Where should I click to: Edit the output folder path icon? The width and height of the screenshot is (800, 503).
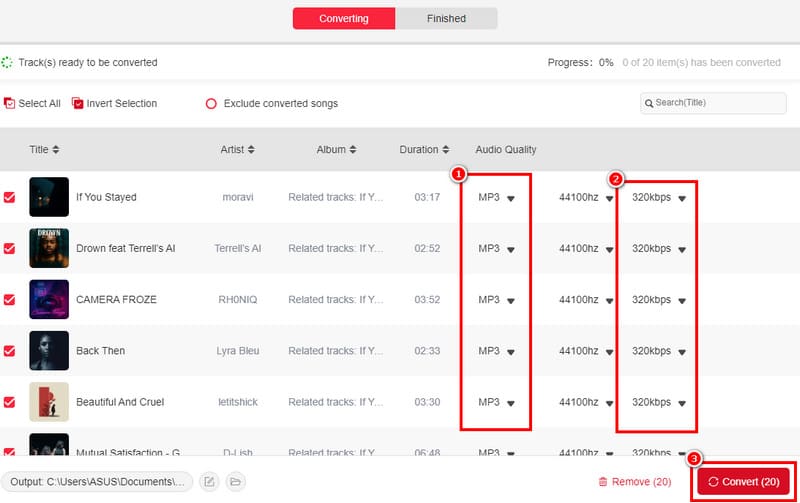pyautogui.click(x=209, y=482)
